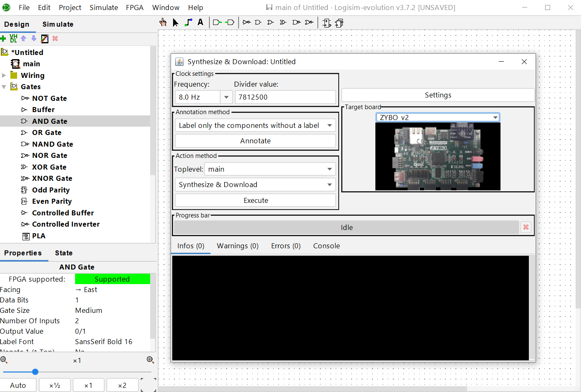The image size is (581, 392).
Task: Open the clock Frequency dropdown
Action: 226,97
